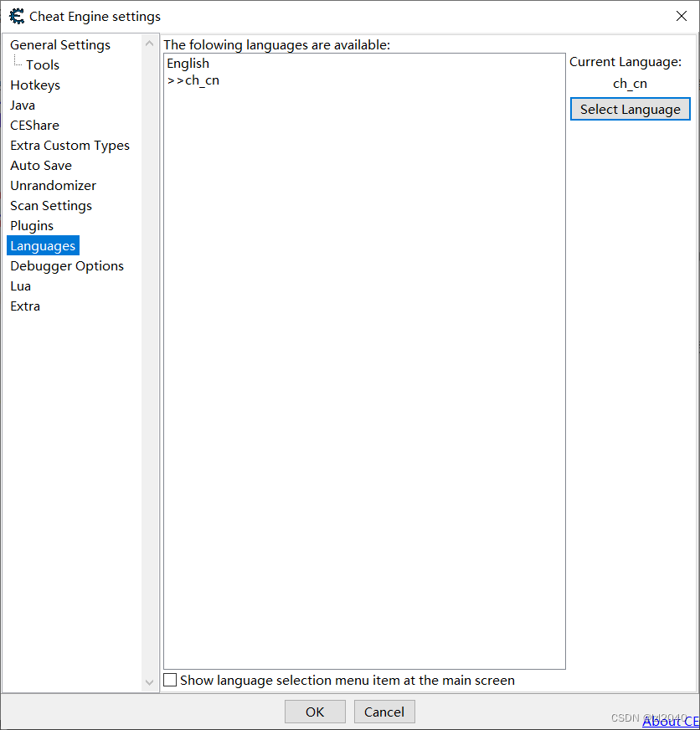Close the Cheat Engine settings window

[682, 16]
